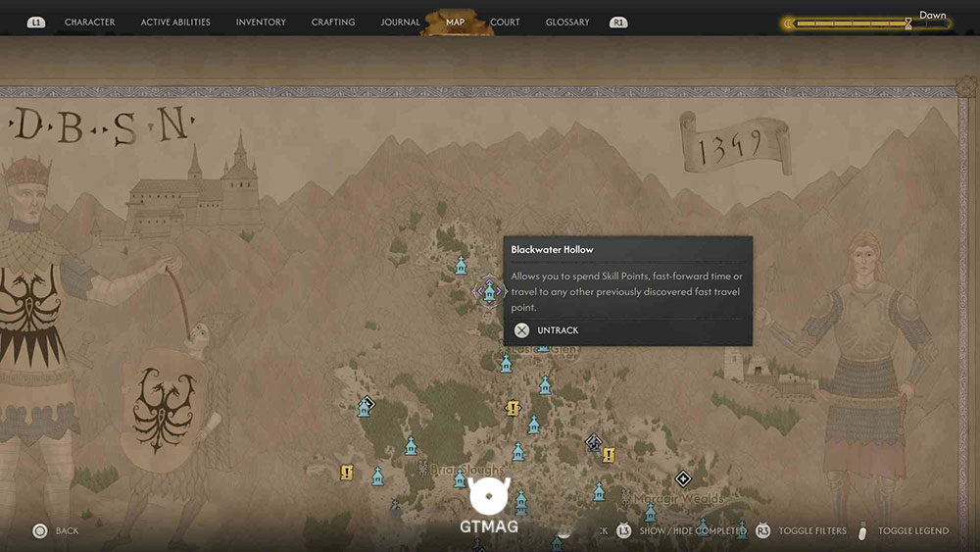980x552 pixels.
Task: Select the shrine icon northwest of the Briar Sloughs label
Action: (411, 446)
